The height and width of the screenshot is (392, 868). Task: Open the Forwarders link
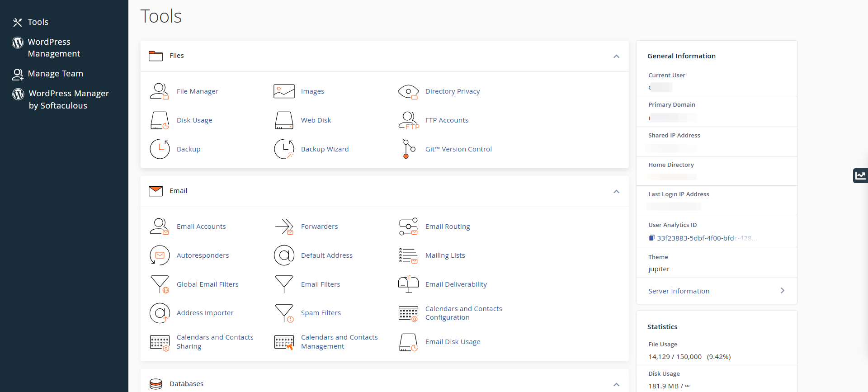pos(319,227)
